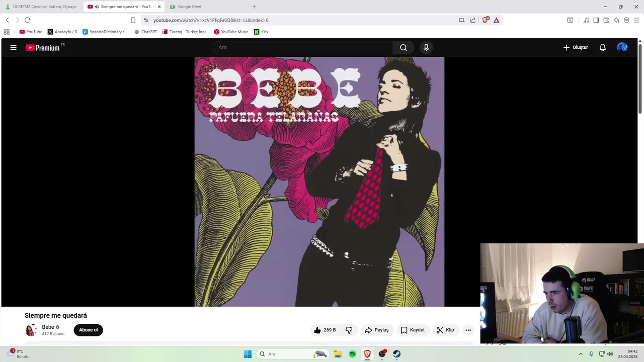Open the Brave Rewards triangle icon
The width and height of the screenshot is (644, 362).
point(496,20)
